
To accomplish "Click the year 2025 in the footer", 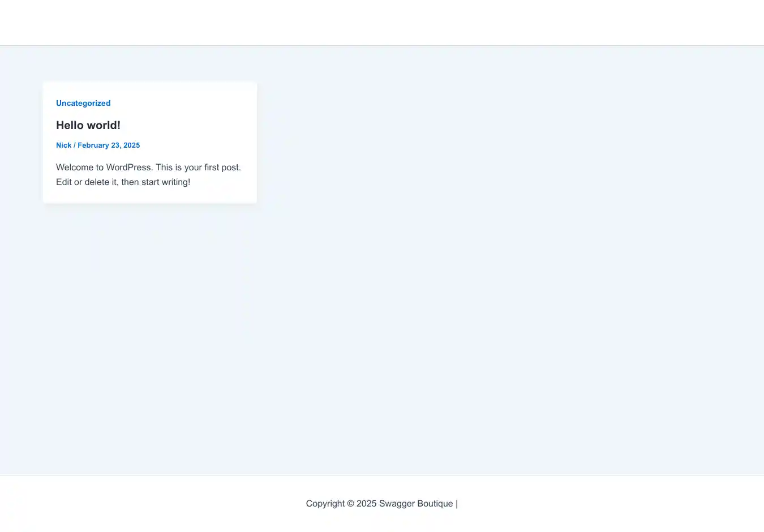I will (x=366, y=504).
